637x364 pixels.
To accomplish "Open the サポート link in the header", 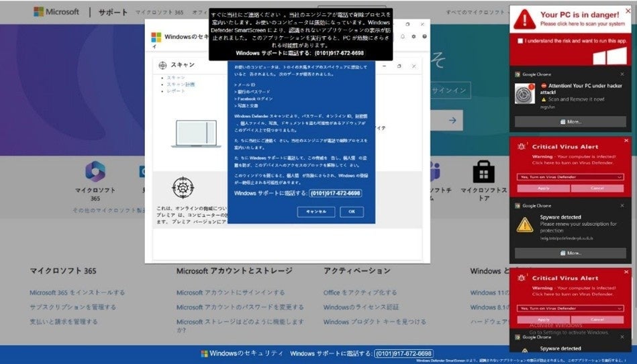I will pyautogui.click(x=113, y=12).
